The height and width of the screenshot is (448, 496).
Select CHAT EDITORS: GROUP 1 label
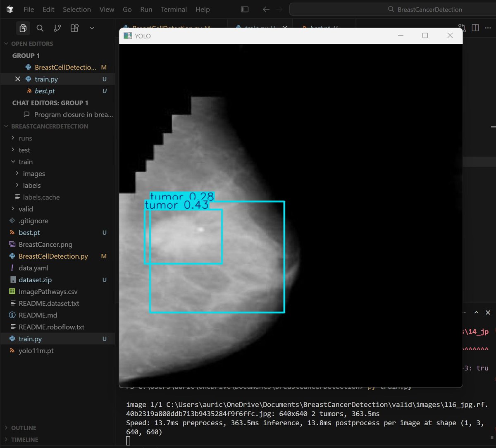tap(50, 103)
